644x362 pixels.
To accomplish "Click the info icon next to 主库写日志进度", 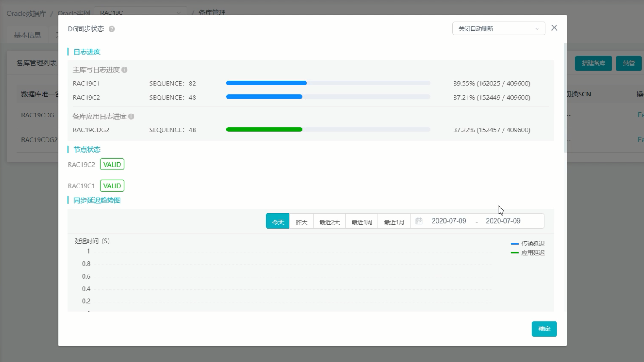I will (x=124, y=70).
